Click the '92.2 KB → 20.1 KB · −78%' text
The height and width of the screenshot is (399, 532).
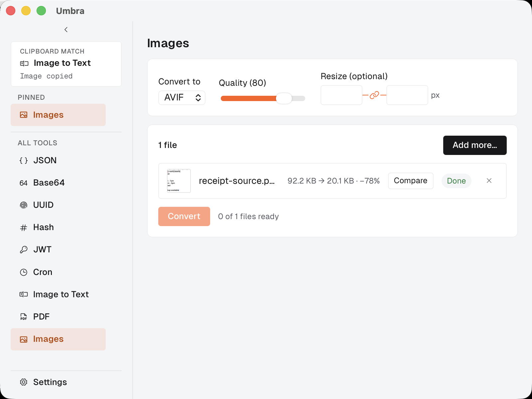pyautogui.click(x=333, y=181)
